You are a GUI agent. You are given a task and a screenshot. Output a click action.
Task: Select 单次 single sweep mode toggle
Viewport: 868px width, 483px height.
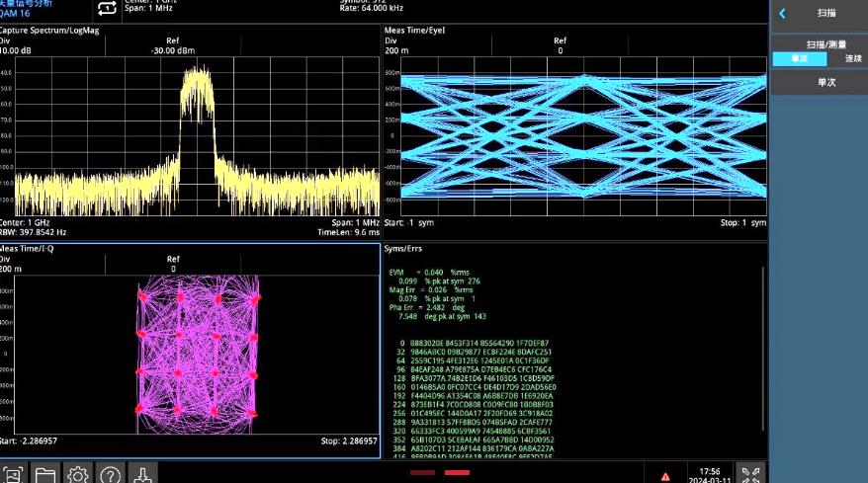point(798,58)
